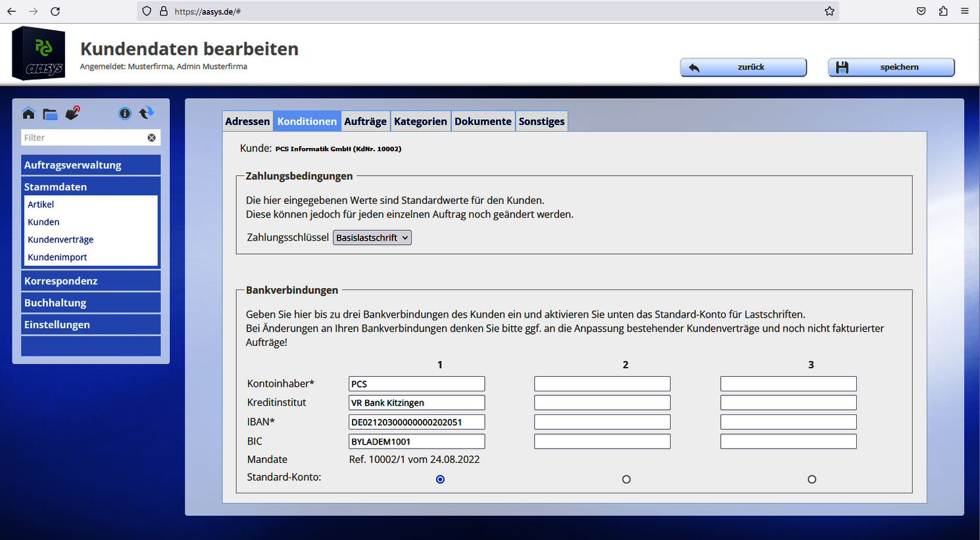The height and width of the screenshot is (540, 980).
Task: Click the customer name 'PCS Informatik GmbH (KdNr. 10002)'
Action: pos(338,149)
